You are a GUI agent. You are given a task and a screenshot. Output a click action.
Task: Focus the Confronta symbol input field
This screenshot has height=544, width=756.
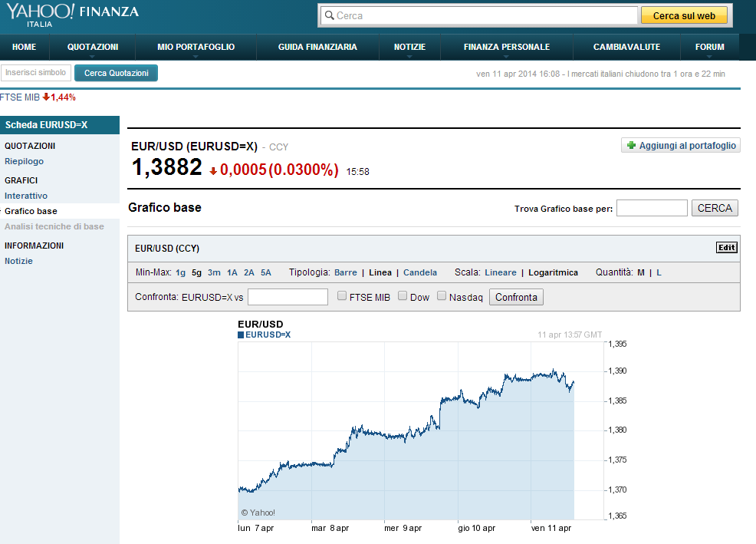(288, 297)
